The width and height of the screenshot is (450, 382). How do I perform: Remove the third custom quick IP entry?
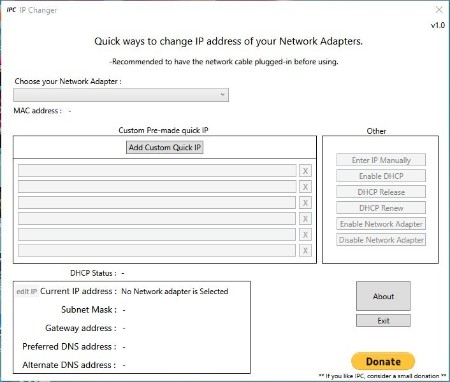point(305,203)
